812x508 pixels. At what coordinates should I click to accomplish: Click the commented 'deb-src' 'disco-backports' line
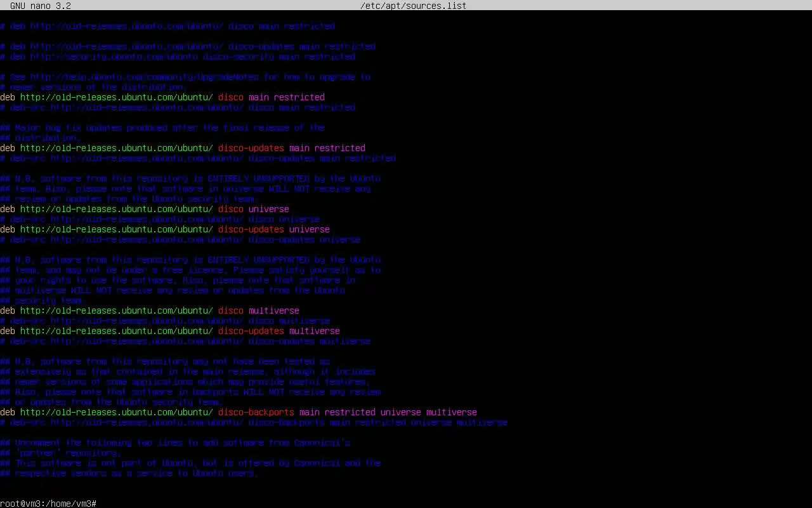point(254,422)
